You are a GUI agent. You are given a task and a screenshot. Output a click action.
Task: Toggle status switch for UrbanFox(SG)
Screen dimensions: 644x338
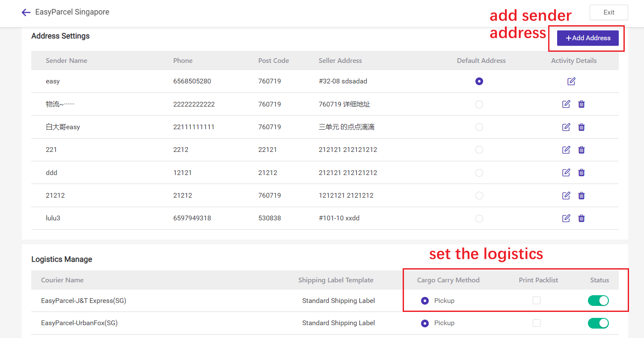pos(598,323)
